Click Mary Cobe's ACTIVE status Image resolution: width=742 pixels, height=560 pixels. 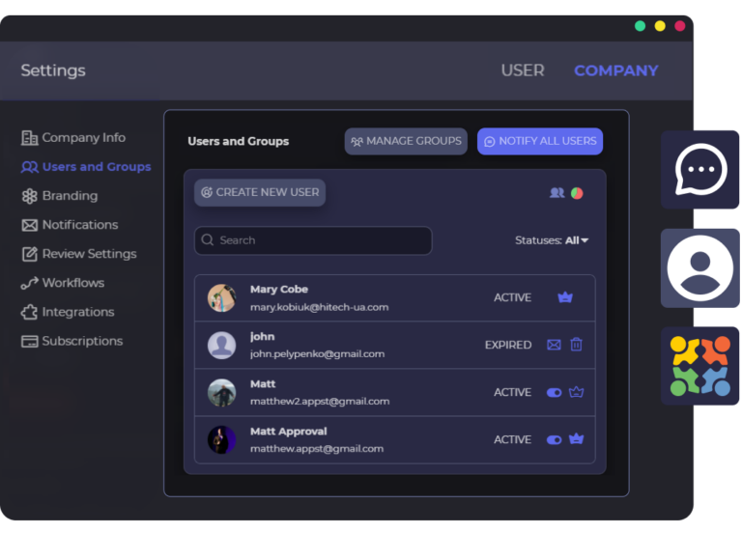(x=512, y=297)
